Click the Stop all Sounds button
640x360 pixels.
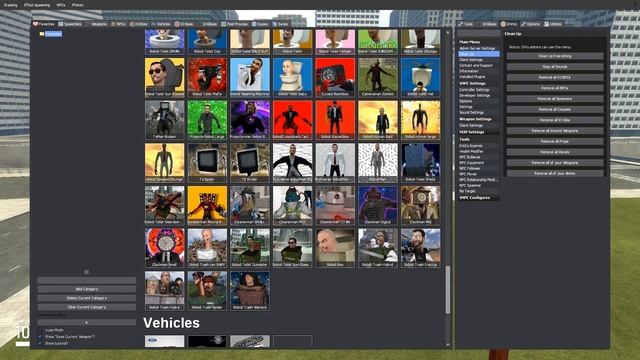(555, 67)
